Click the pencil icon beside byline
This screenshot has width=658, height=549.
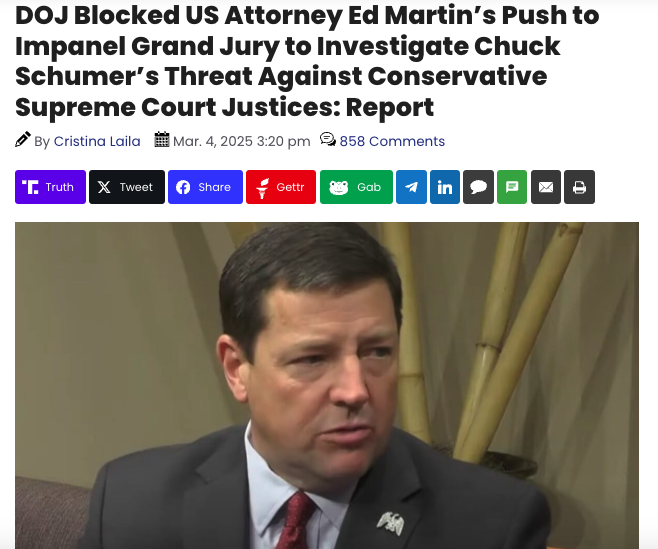pyautogui.click(x=23, y=139)
